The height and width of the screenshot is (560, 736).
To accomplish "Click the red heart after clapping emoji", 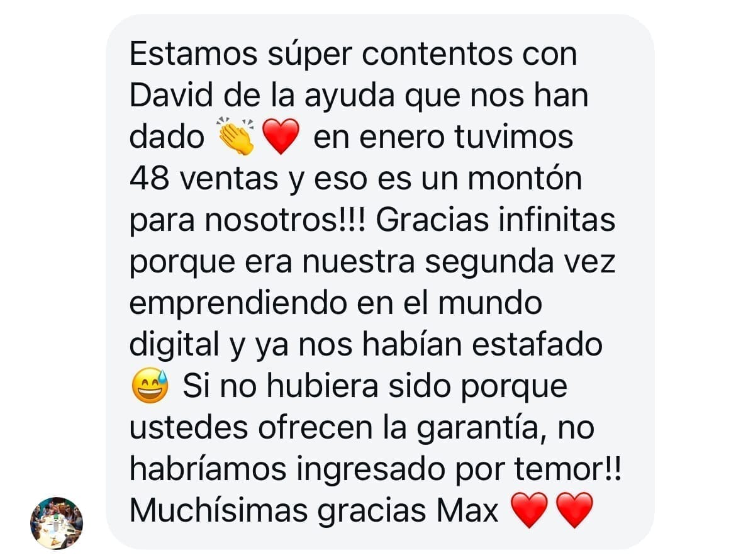I will tap(280, 137).
